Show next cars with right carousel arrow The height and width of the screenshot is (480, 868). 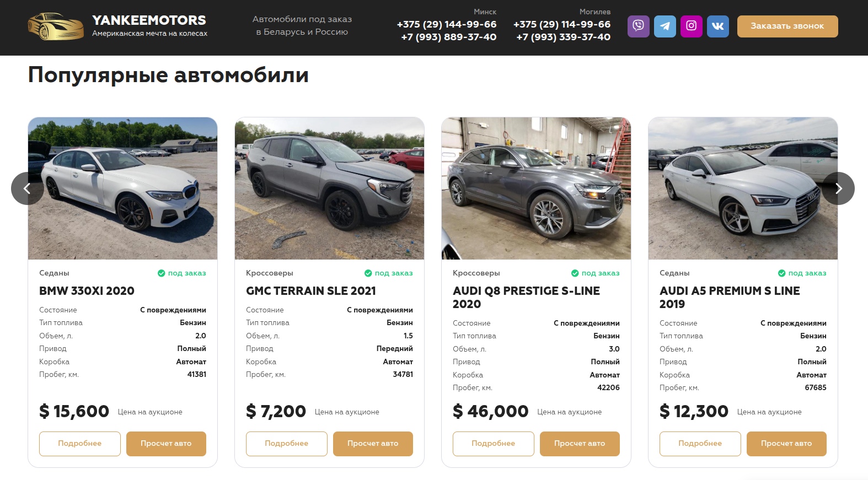coord(838,188)
